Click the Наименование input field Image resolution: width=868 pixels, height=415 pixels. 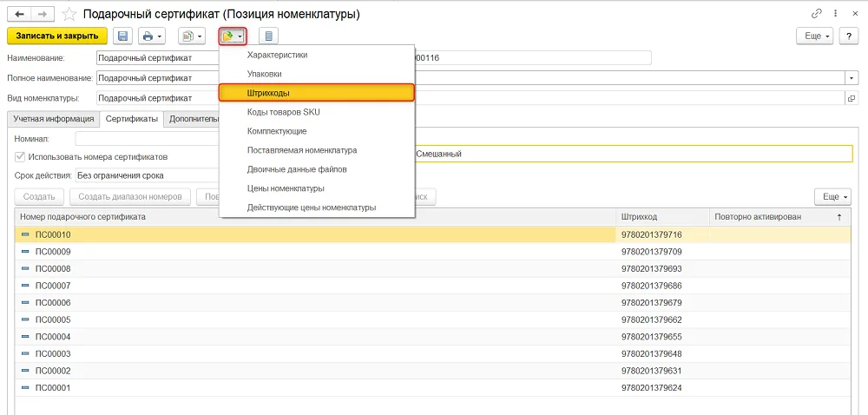tap(158, 58)
